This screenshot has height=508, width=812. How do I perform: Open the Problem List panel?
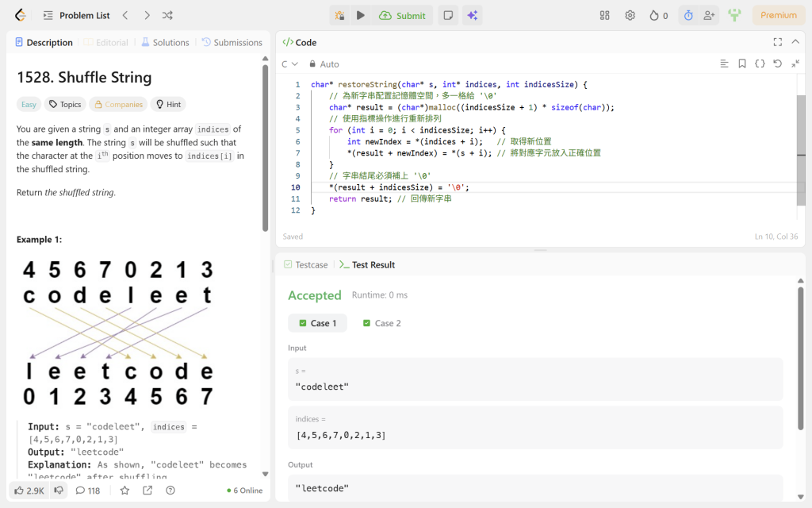click(77, 16)
